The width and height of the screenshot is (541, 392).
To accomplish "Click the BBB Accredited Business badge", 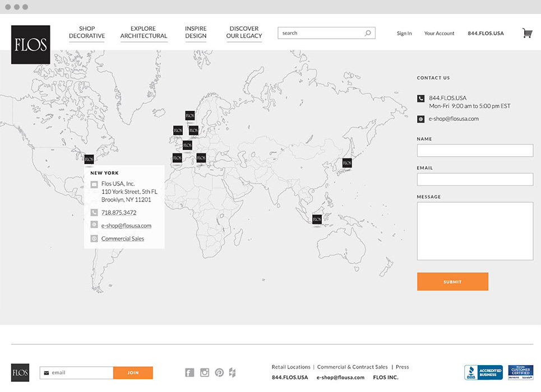I will tap(483, 372).
